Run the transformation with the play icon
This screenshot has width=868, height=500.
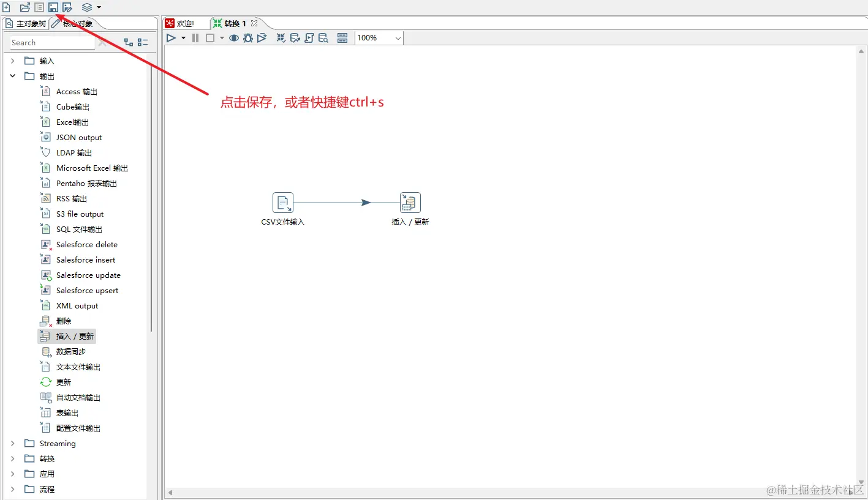[172, 38]
